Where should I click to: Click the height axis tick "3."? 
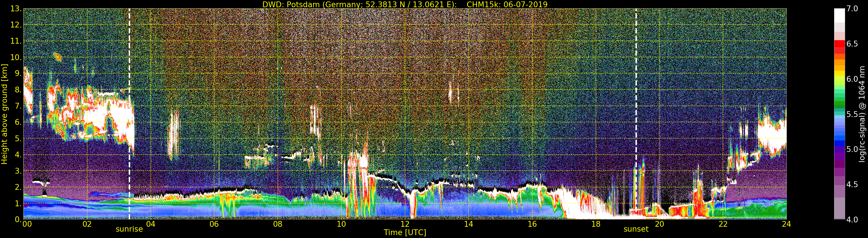point(18,171)
